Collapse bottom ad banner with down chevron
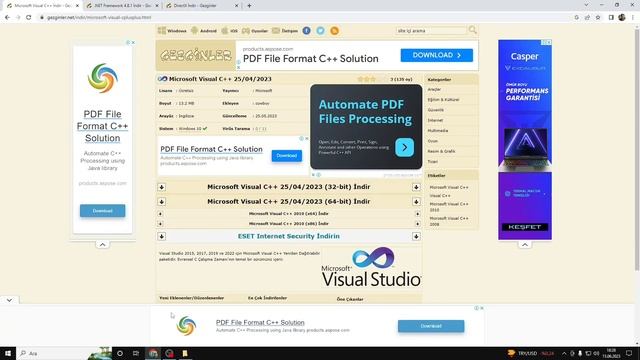 [9, 300]
